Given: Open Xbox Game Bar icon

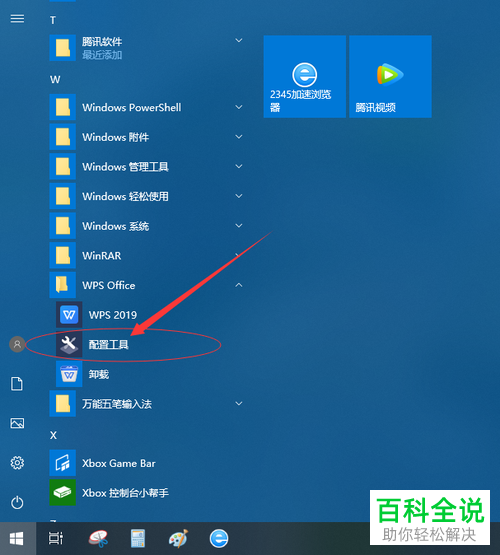Looking at the screenshot, I should tap(63, 463).
